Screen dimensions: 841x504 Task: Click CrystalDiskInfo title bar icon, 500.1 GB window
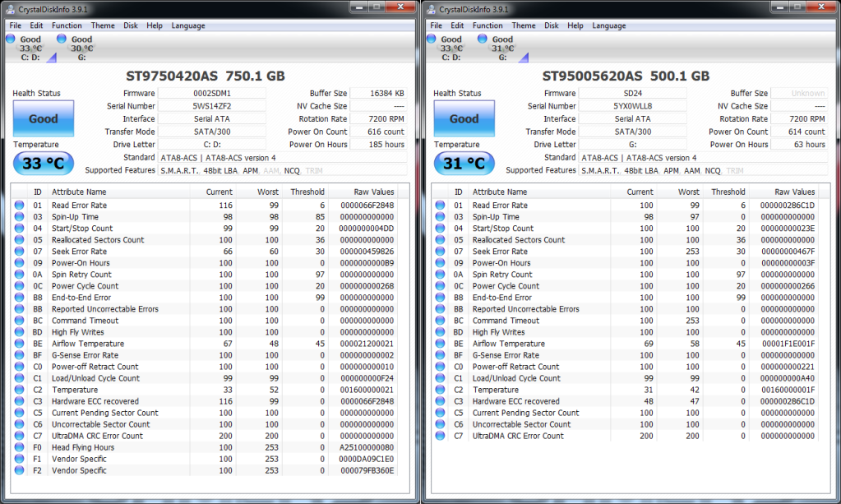[431, 9]
